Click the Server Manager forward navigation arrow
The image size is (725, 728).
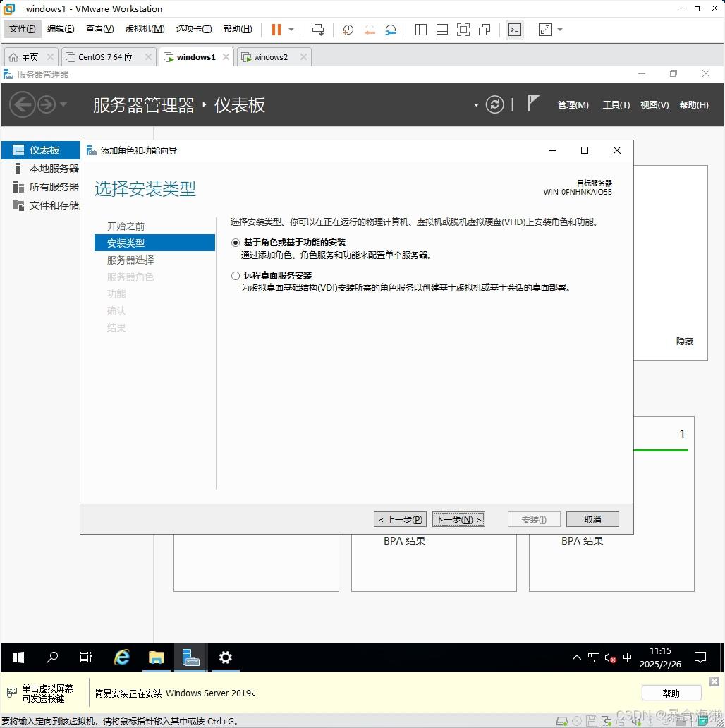pyautogui.click(x=47, y=104)
